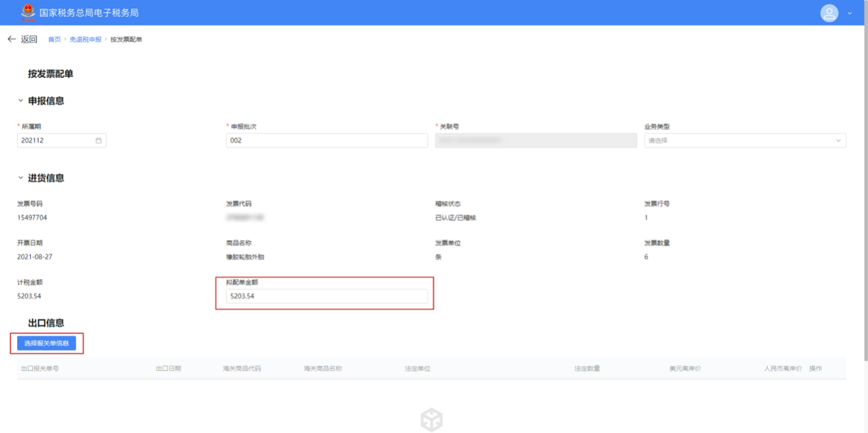Screen dimensions: 868x433
Task: Go to 免退税申报 breadcrumb
Action: (x=85, y=40)
